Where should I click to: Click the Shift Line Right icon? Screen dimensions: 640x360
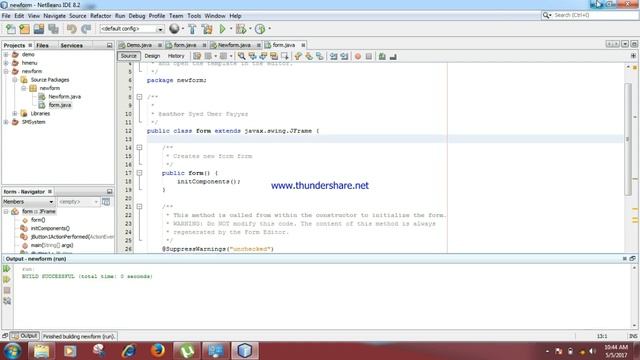(344, 56)
